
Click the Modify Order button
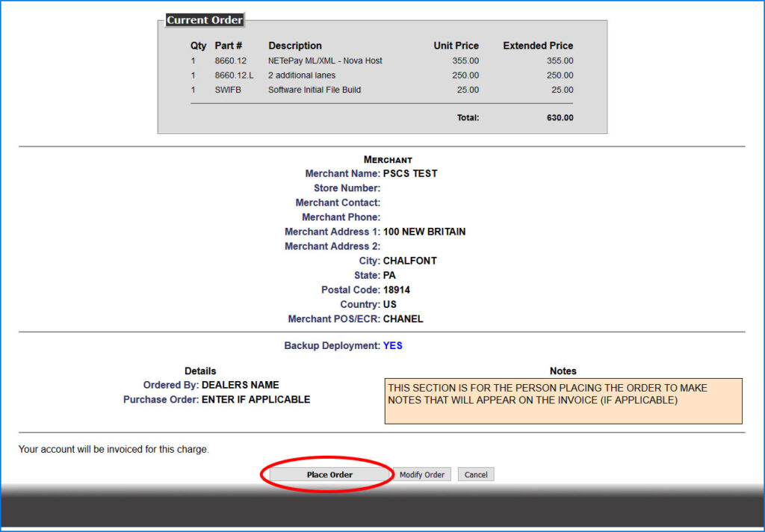[x=422, y=474]
